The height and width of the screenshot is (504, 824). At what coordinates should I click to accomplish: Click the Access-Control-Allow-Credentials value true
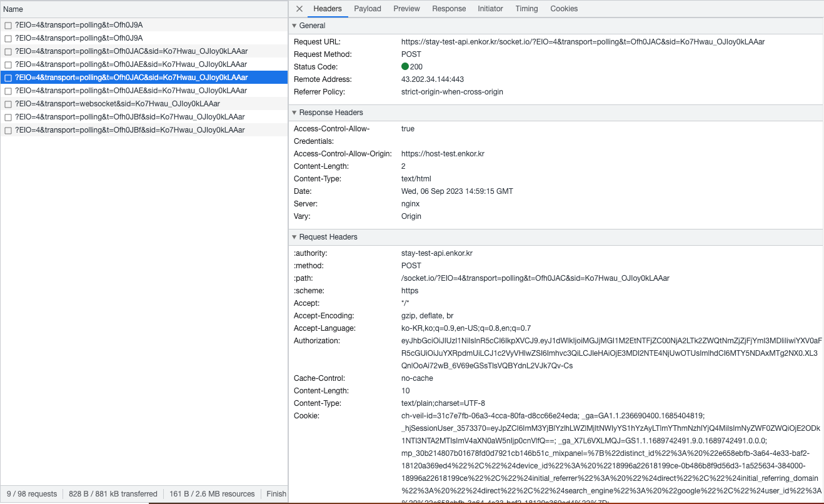click(x=408, y=129)
